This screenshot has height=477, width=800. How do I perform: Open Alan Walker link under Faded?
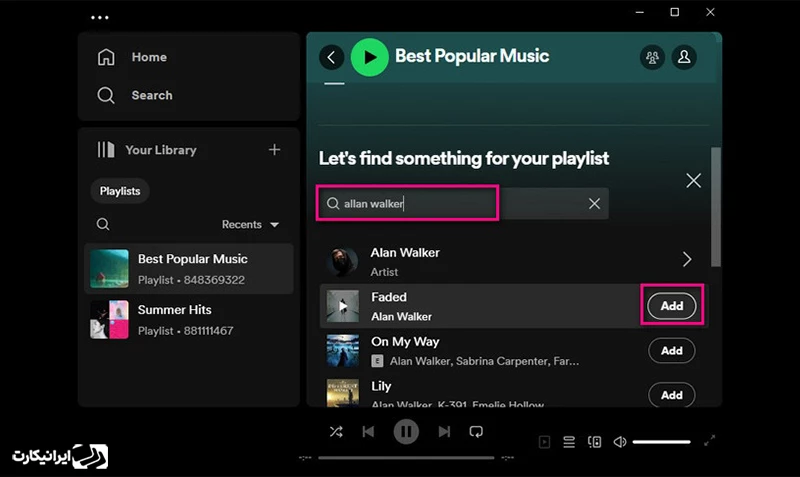pyautogui.click(x=401, y=317)
